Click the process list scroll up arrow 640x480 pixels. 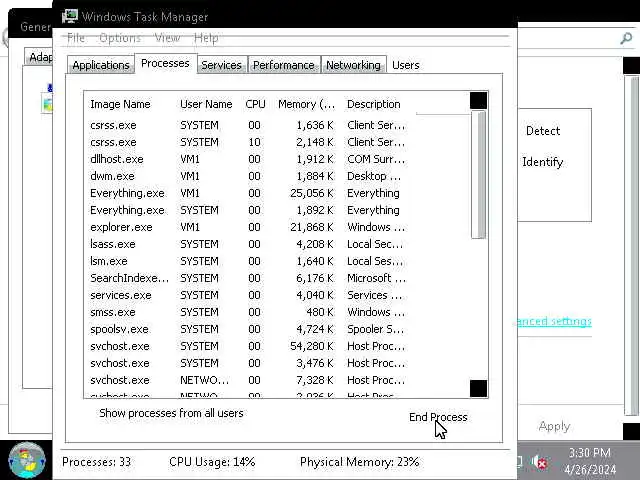(478, 100)
